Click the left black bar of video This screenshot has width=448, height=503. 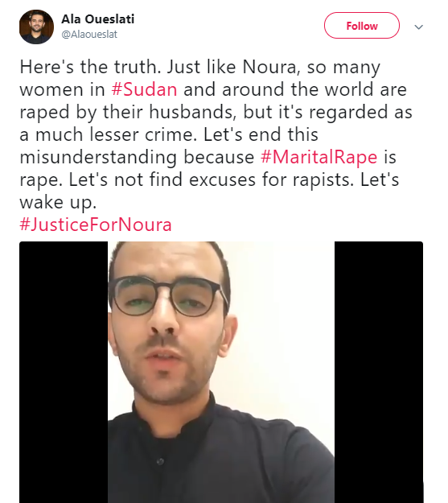pyautogui.click(x=64, y=372)
